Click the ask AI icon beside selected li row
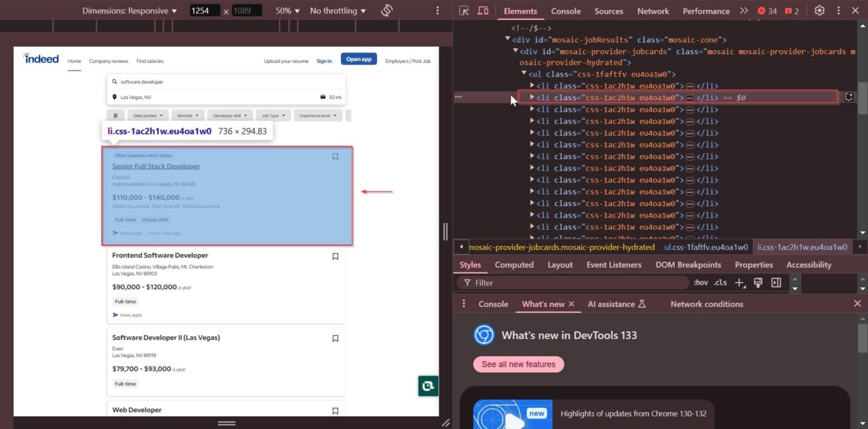Viewport: 868px width, 429px height. [x=848, y=98]
